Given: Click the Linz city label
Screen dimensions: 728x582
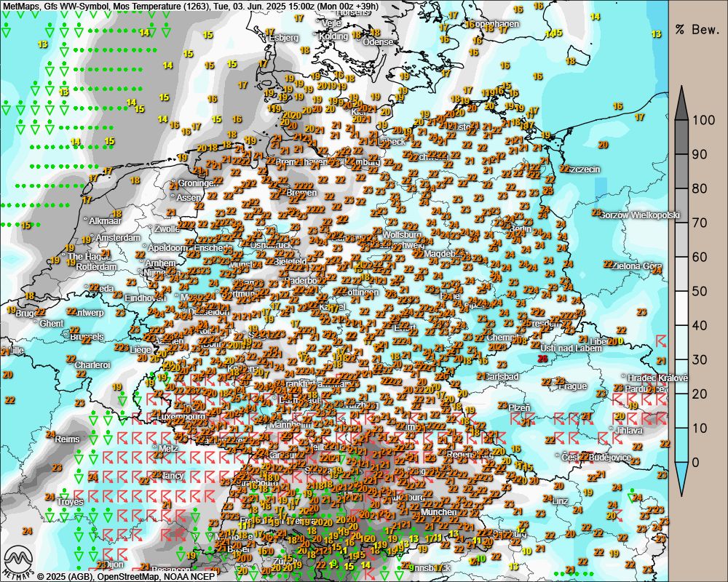Looking at the screenshot, I should [560, 501].
